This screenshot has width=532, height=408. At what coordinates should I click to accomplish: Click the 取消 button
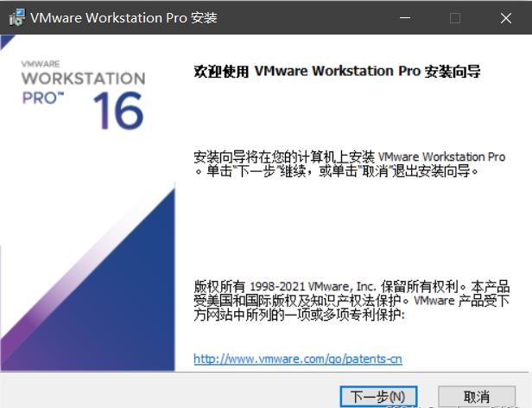pyautogui.click(x=477, y=396)
